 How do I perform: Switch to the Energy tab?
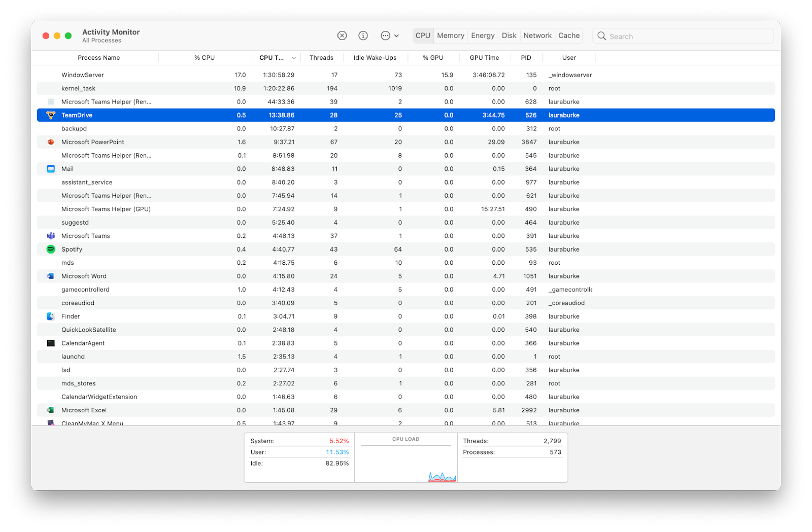point(482,36)
